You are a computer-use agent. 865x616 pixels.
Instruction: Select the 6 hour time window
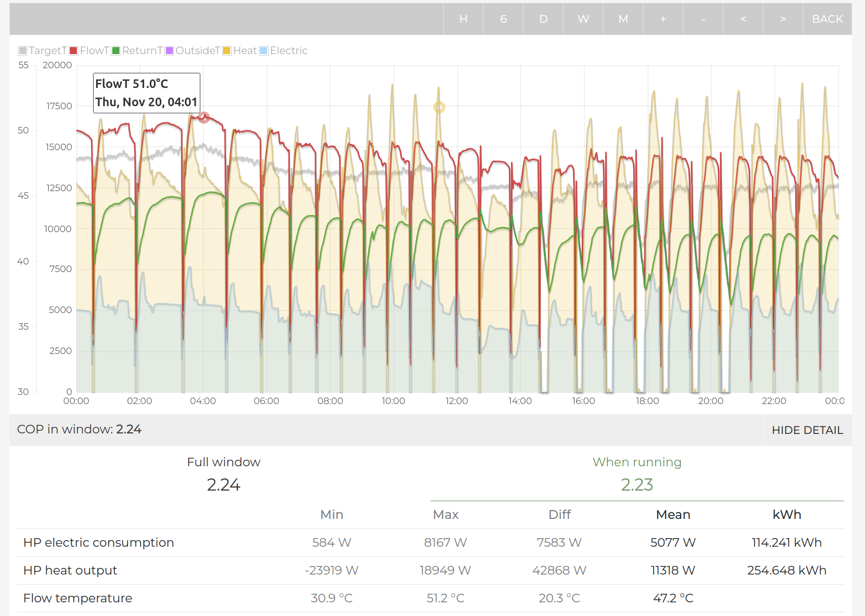tap(503, 19)
